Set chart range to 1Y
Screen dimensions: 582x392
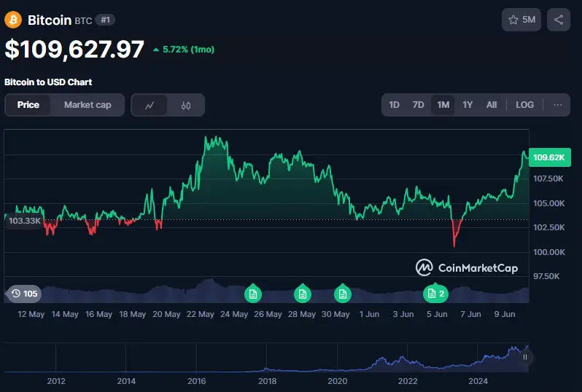(467, 105)
